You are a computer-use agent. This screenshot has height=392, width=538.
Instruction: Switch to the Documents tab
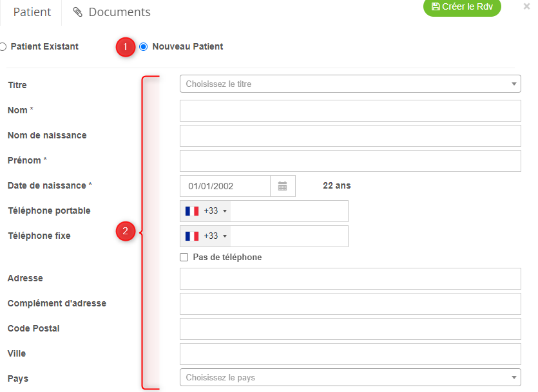111,12
